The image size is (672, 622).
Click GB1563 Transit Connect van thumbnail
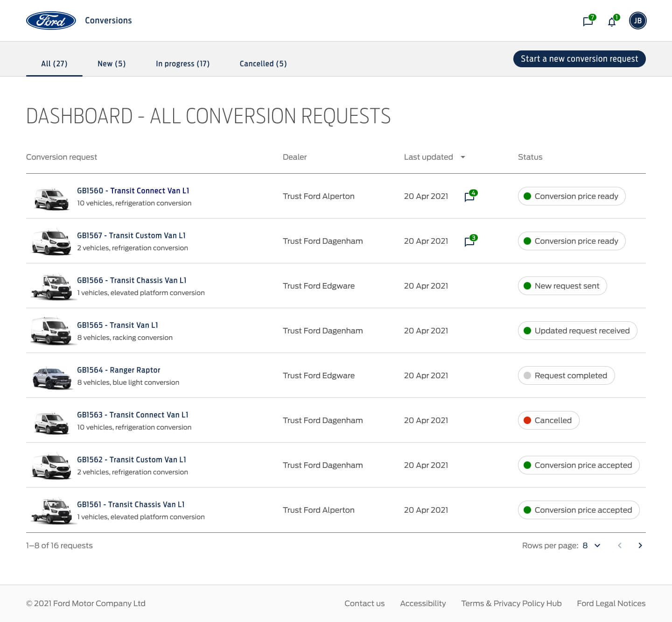point(51,422)
